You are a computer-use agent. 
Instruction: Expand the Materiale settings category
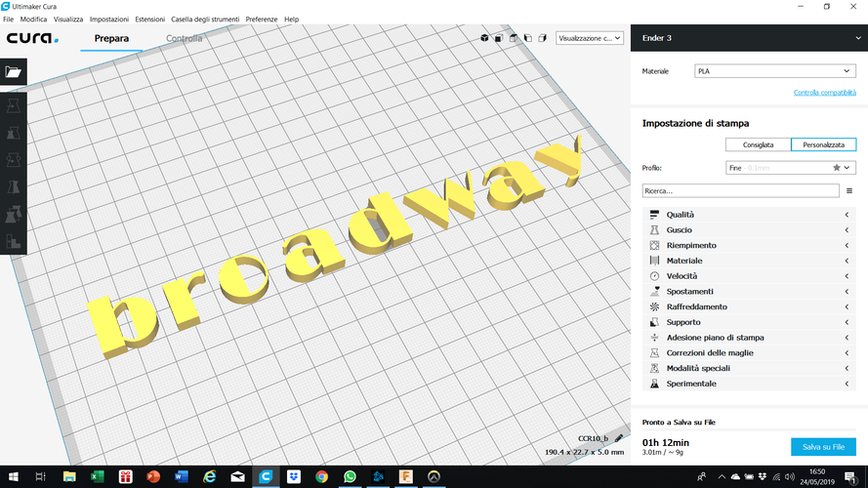[749, 261]
